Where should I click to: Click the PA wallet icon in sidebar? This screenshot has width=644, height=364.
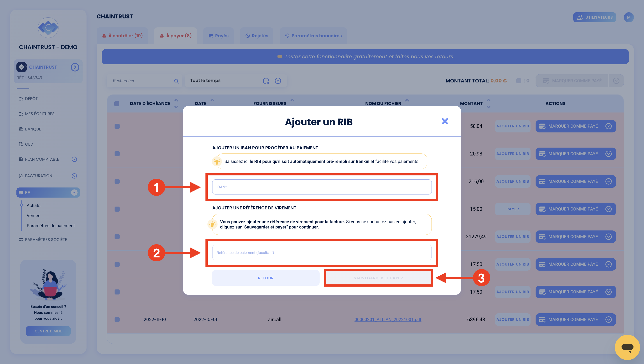(x=21, y=193)
